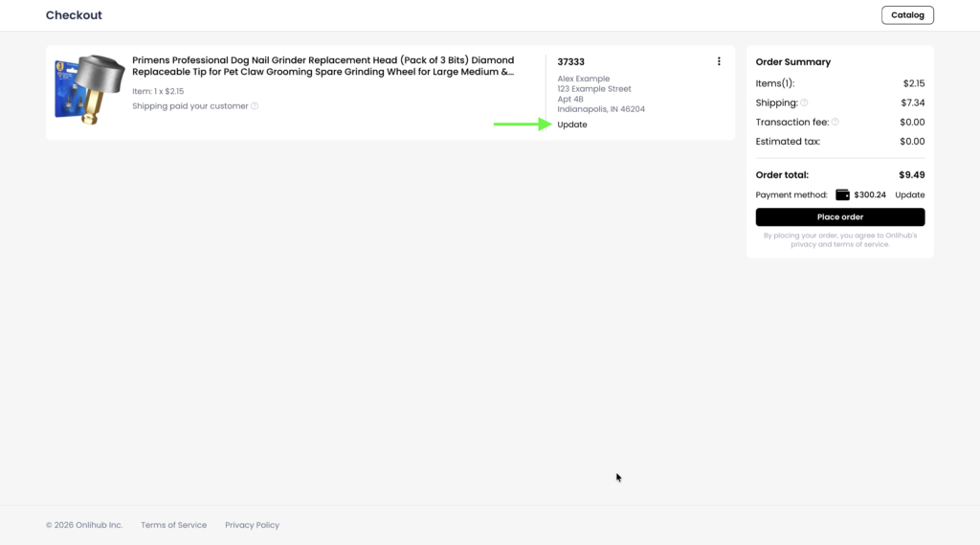Click the name Alex Example
980x545 pixels.
pyautogui.click(x=584, y=79)
